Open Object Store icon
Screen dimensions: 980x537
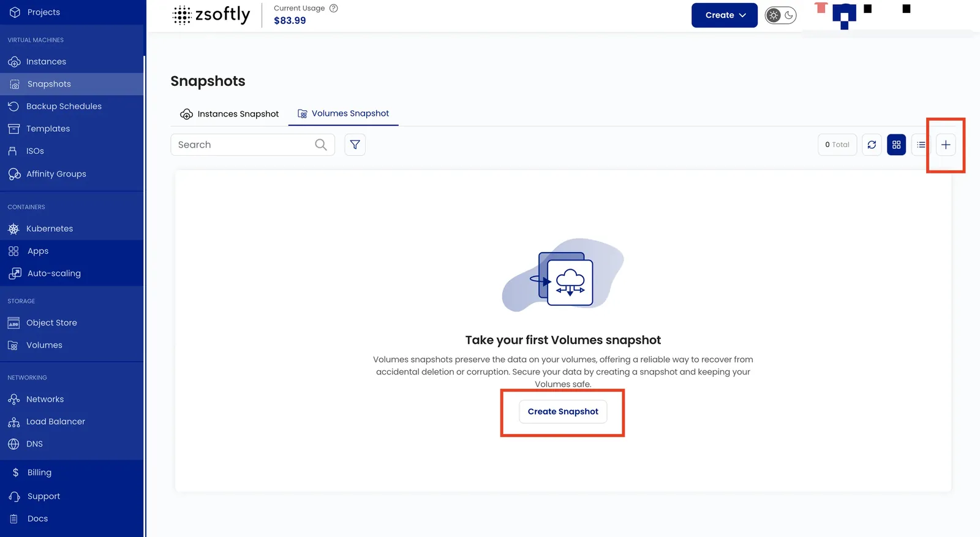tap(13, 323)
